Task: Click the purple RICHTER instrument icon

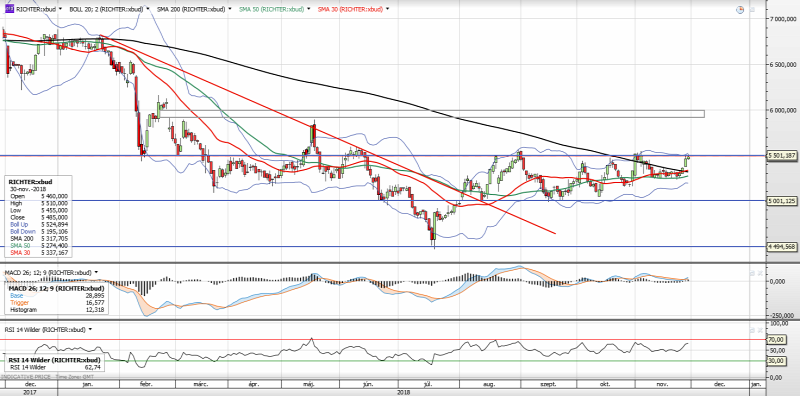Action: coord(9,9)
